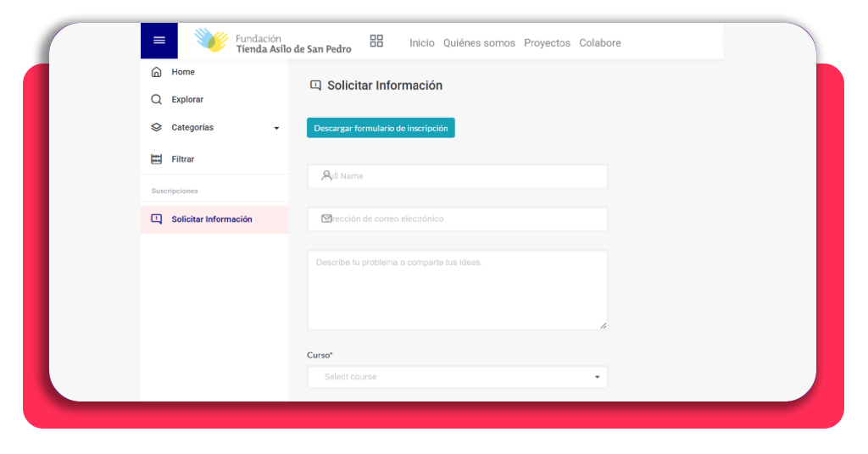
Task: Open the Select course dropdown
Action: click(x=458, y=377)
